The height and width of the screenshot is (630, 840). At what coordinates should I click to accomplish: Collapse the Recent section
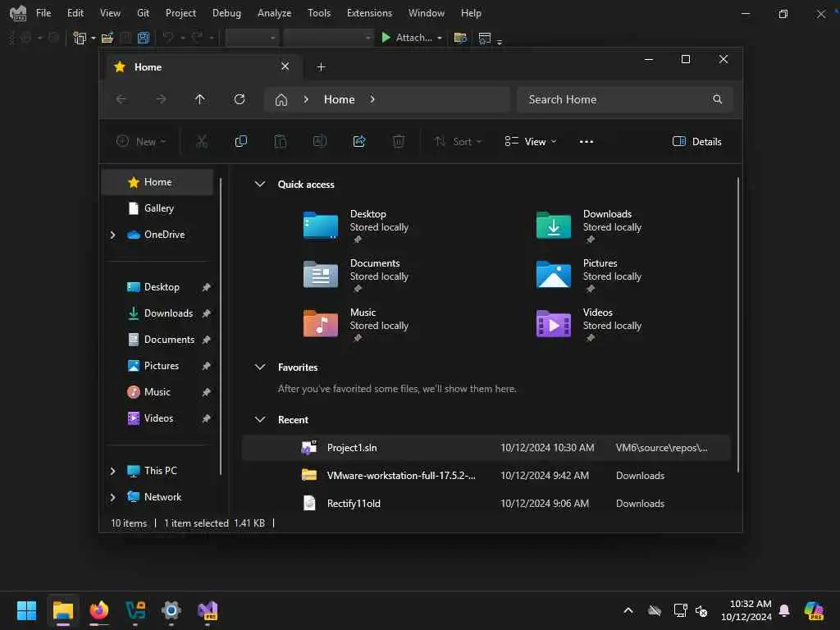pyautogui.click(x=260, y=420)
